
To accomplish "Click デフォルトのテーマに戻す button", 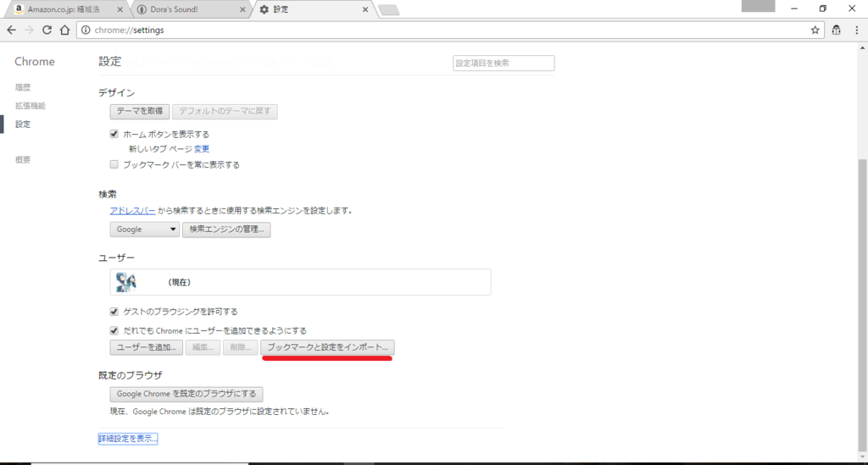I will click(x=225, y=111).
